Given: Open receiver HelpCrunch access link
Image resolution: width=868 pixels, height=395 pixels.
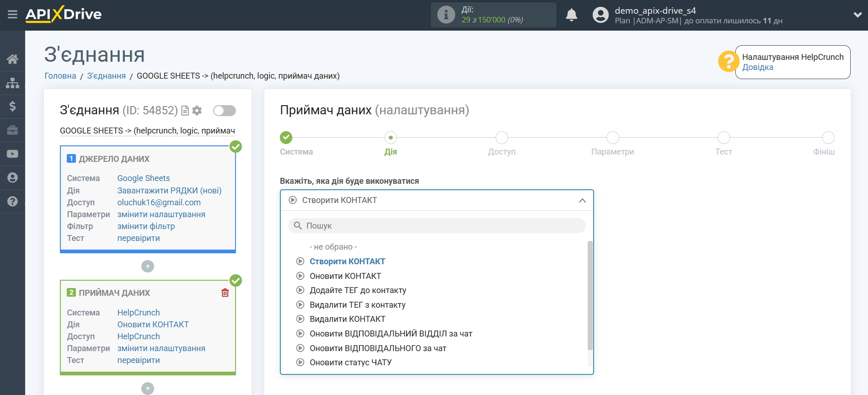Looking at the screenshot, I should [138, 336].
